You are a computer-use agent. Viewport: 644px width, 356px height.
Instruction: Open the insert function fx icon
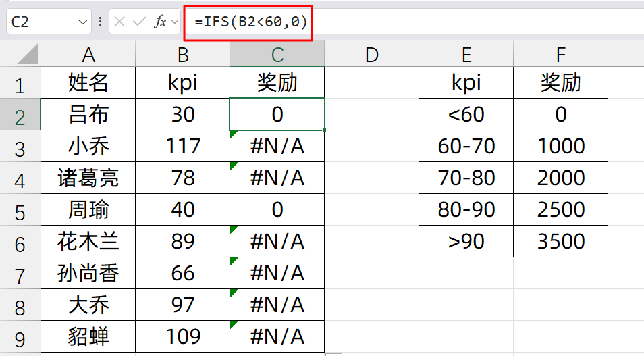tap(160, 22)
